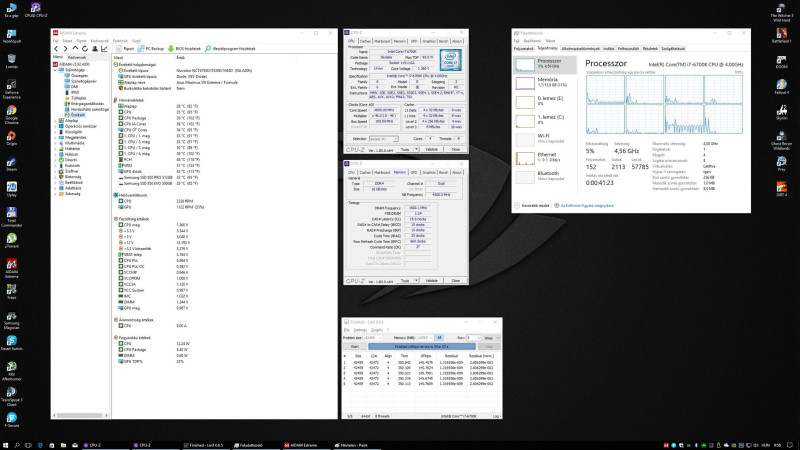Open Fallout 4 desktop shortcut

pos(782,87)
